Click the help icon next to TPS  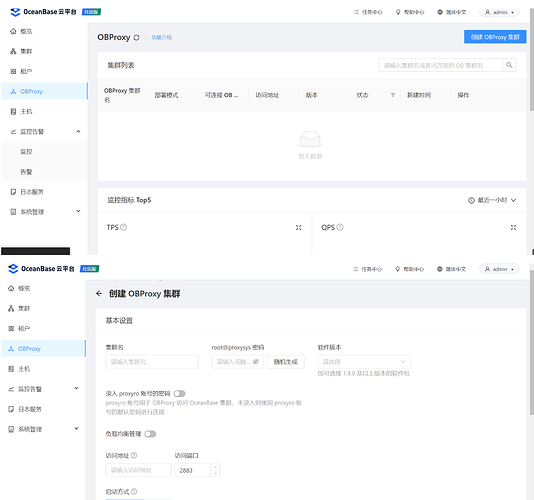(x=124, y=227)
